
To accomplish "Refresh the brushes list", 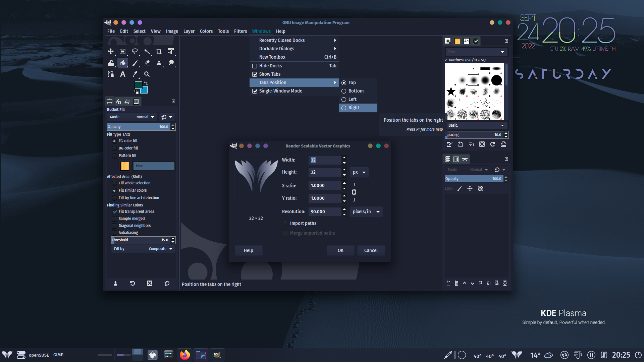I will pyautogui.click(x=493, y=144).
